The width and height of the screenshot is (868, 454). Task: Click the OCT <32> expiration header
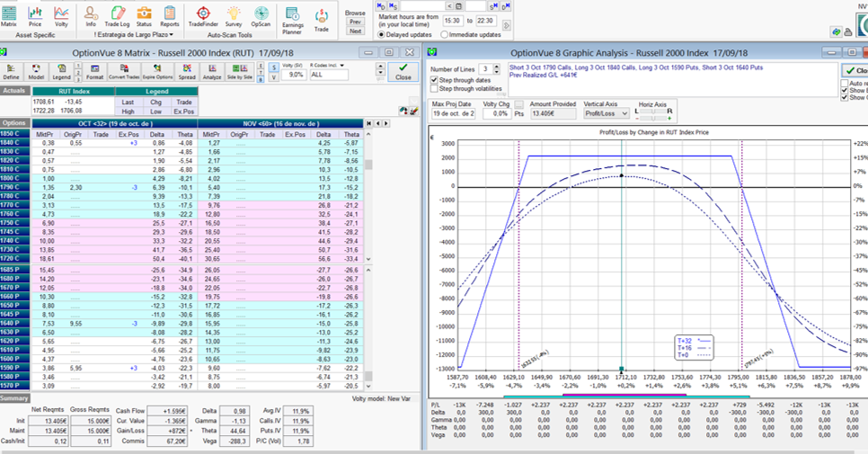[115, 123]
